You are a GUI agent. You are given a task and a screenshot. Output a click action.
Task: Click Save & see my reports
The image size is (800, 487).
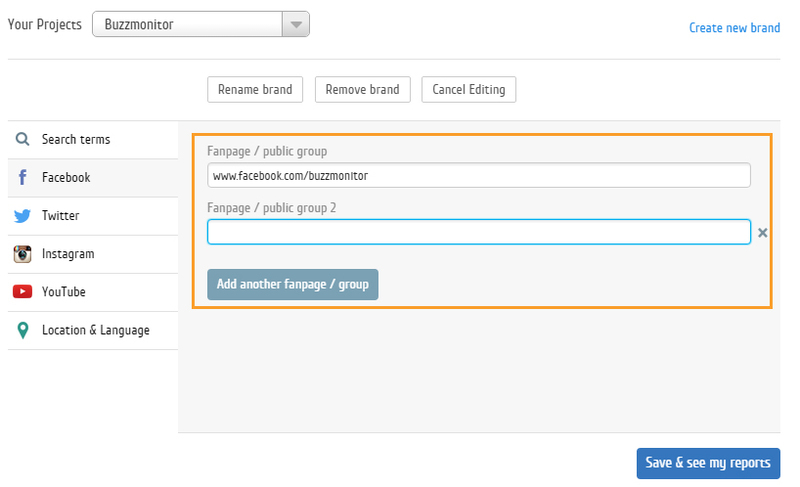click(708, 463)
